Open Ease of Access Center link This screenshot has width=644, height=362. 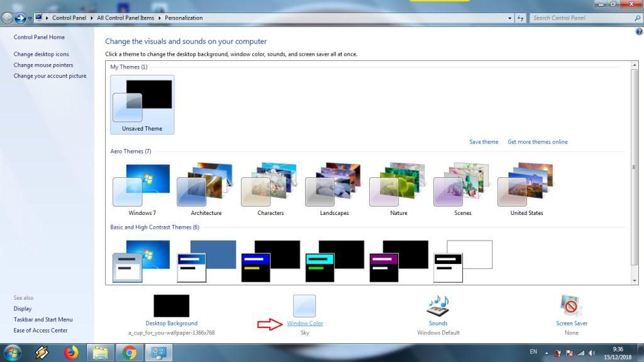tap(40, 331)
